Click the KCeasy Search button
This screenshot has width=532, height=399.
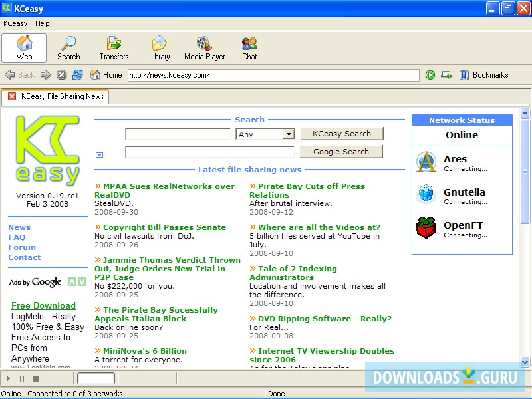342,134
